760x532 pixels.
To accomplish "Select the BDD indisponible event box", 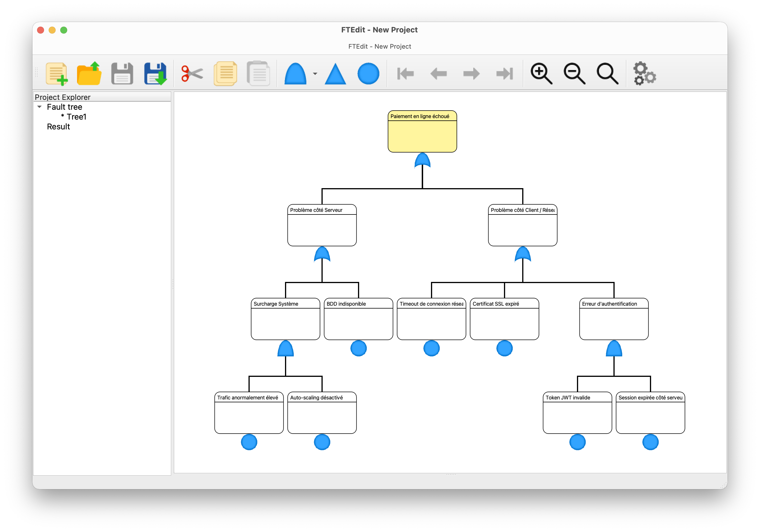I will click(359, 319).
